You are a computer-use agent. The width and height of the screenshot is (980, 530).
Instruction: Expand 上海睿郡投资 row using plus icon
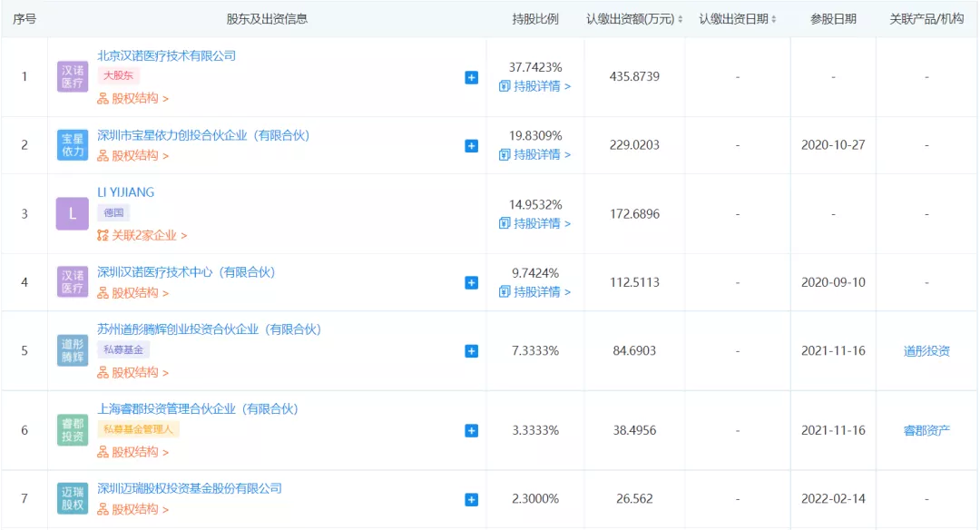[471, 430]
